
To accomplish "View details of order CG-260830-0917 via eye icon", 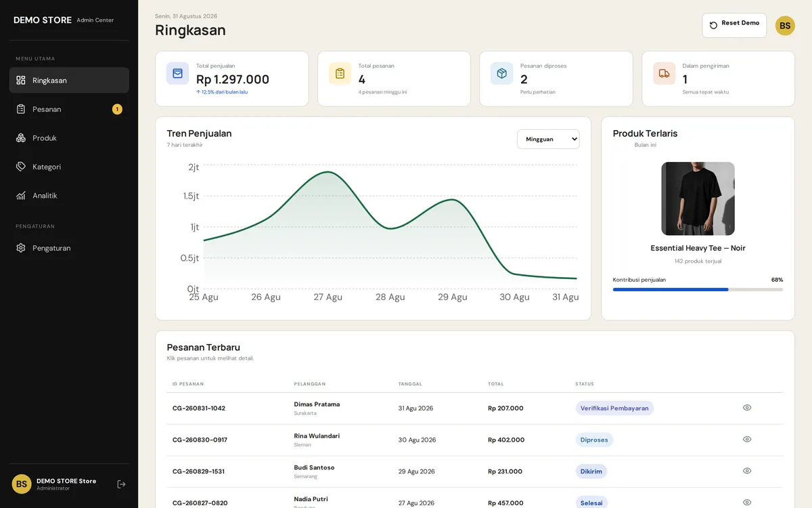I will [x=747, y=440].
